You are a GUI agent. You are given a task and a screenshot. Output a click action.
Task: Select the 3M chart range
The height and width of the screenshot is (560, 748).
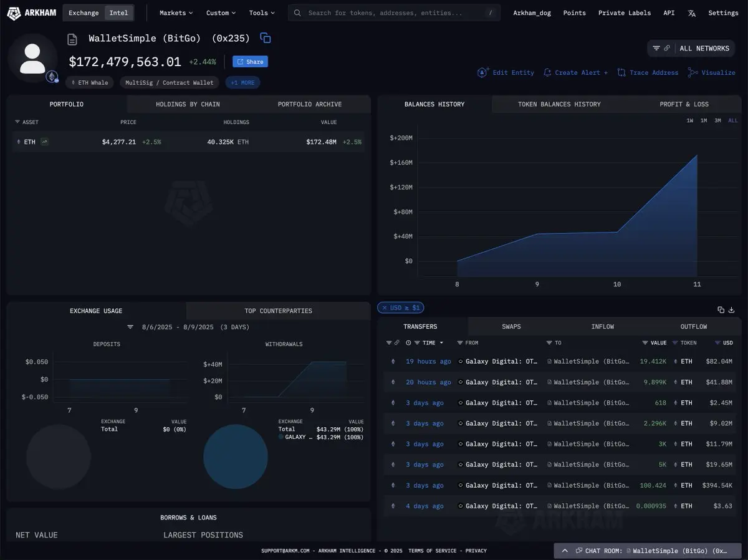[x=717, y=120]
